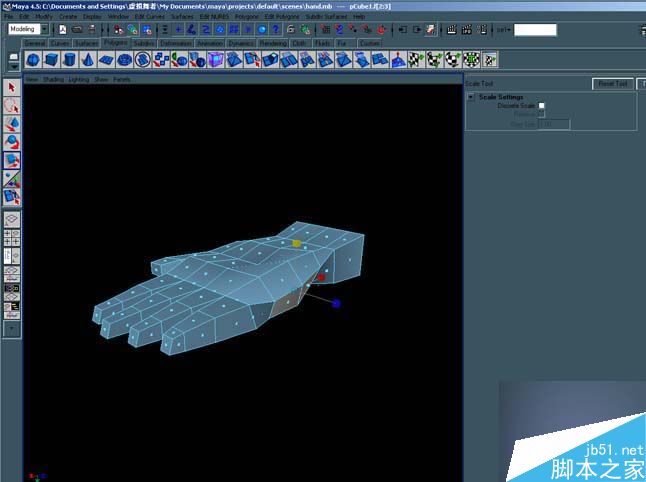Image resolution: width=646 pixels, height=482 pixels.
Task: Switch to the four view layout
Action: 12,238
